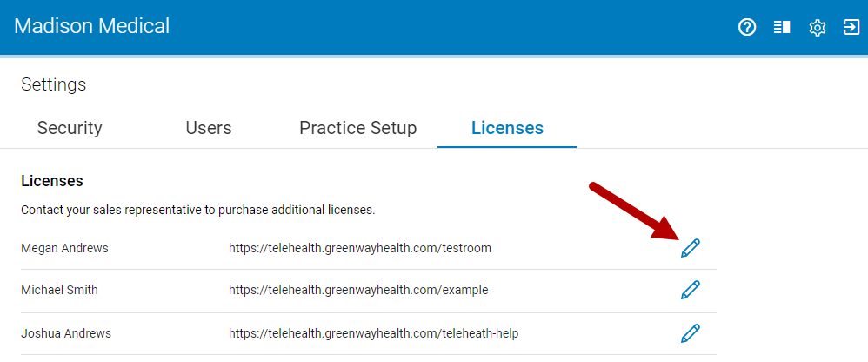Screen dimensions: 868x362
Task: Select the Megan Andrews name
Action: coord(64,248)
